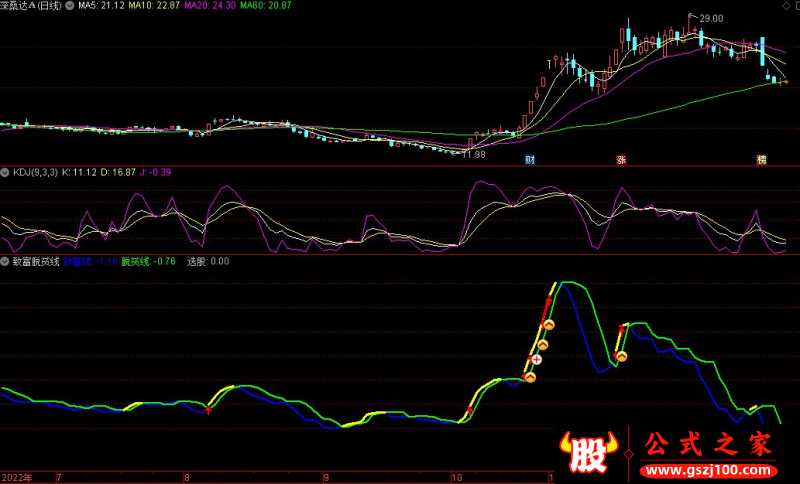Click the topmost gold ingot signal icon
Image resolution: width=800 pixels, height=484 pixels.
(x=548, y=325)
